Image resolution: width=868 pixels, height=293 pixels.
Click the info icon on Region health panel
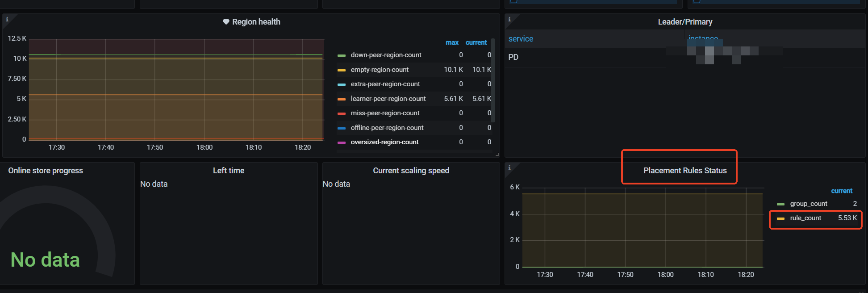coord(7,19)
